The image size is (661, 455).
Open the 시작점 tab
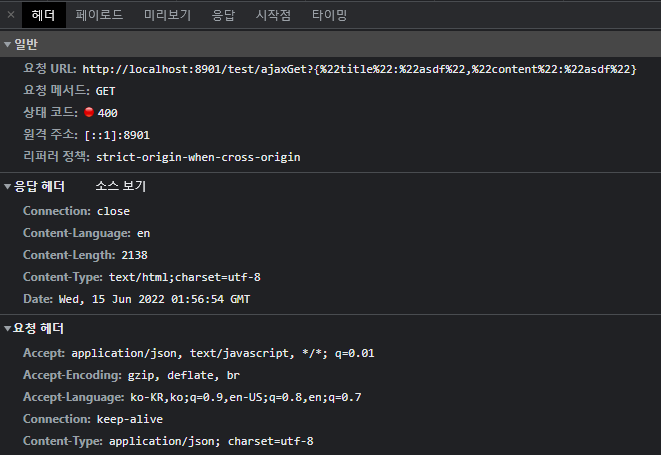point(273,15)
